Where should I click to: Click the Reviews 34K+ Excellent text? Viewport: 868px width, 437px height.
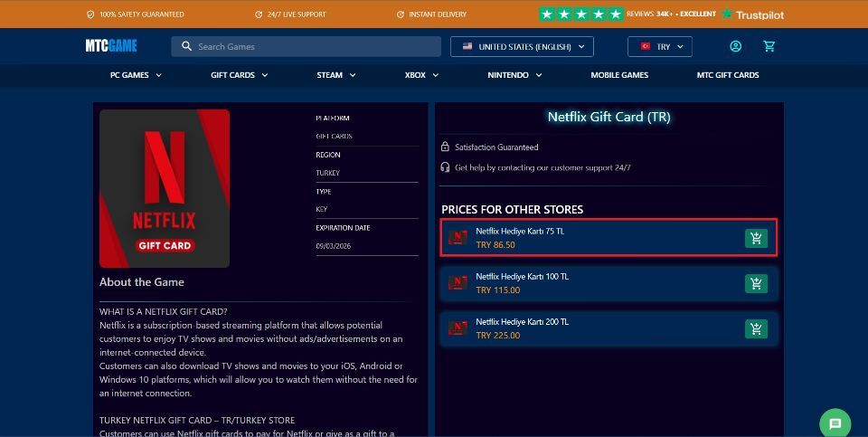click(x=671, y=14)
